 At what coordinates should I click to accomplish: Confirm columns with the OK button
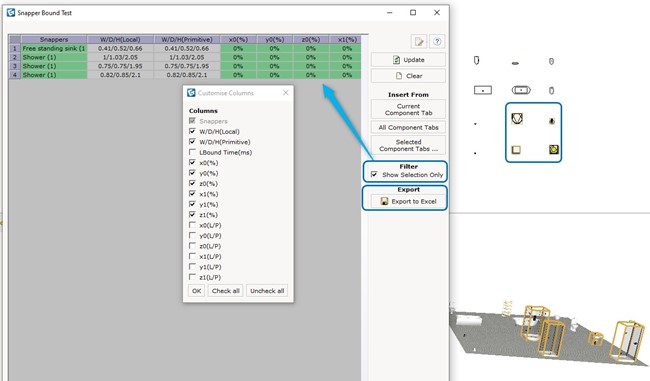tap(196, 291)
